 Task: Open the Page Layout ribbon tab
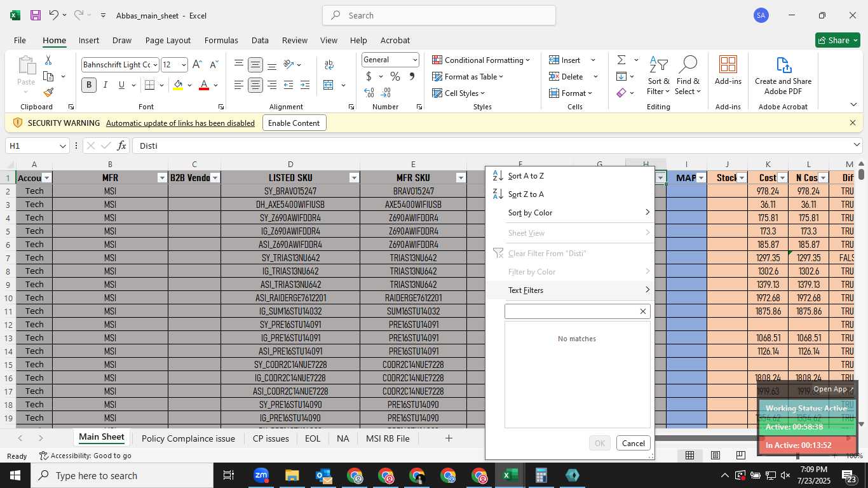click(x=168, y=40)
